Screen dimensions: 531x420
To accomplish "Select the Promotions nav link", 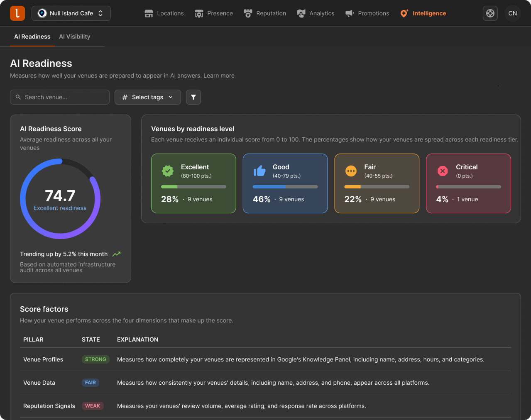I will pyautogui.click(x=367, y=13).
